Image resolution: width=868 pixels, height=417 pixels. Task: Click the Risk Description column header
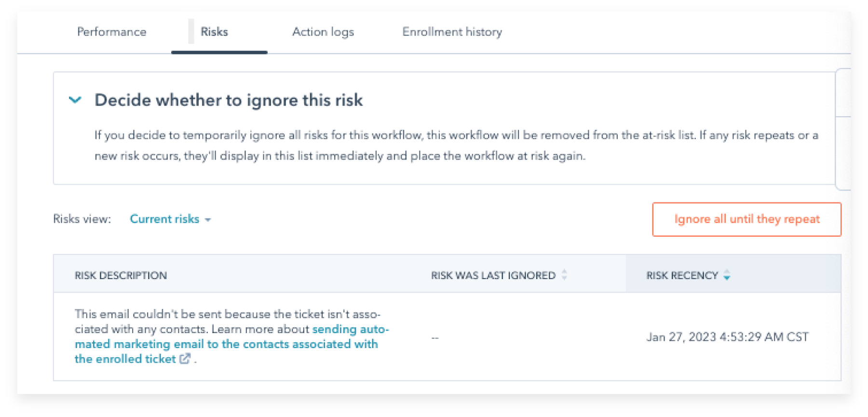tap(121, 275)
